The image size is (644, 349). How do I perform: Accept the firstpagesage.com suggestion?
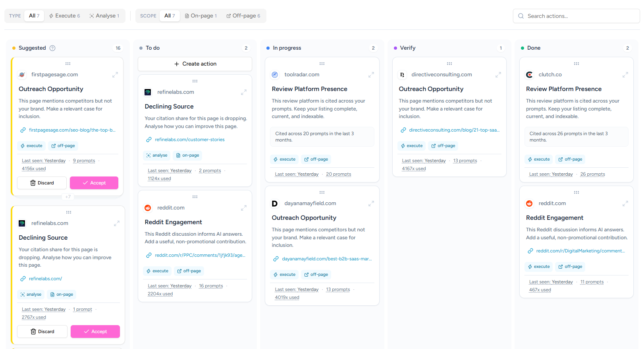tap(94, 183)
